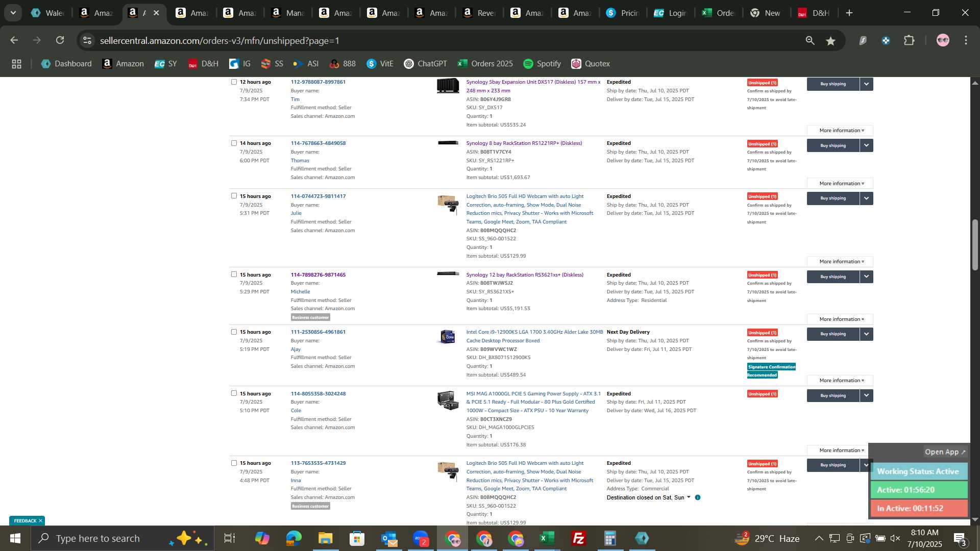Image resolution: width=980 pixels, height=551 pixels.
Task: Open Orders 2025 bookmark
Action: coord(485,64)
